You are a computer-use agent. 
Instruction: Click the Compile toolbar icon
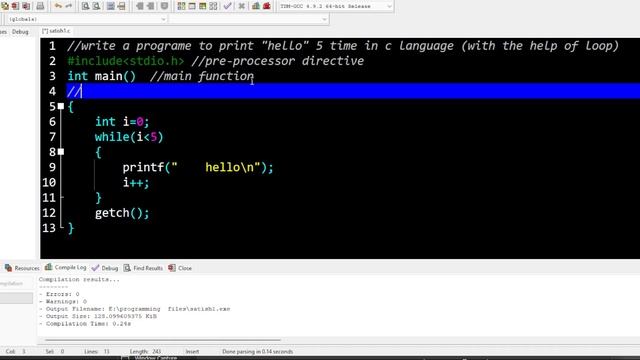(181, 6)
